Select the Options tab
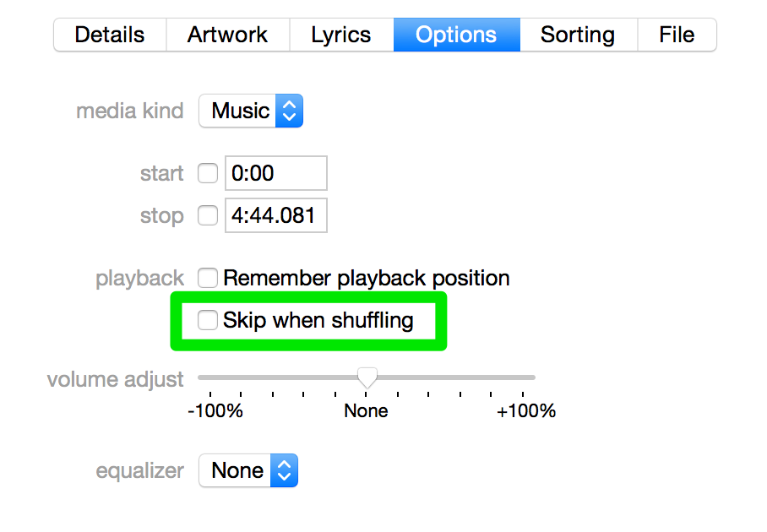 tap(456, 35)
